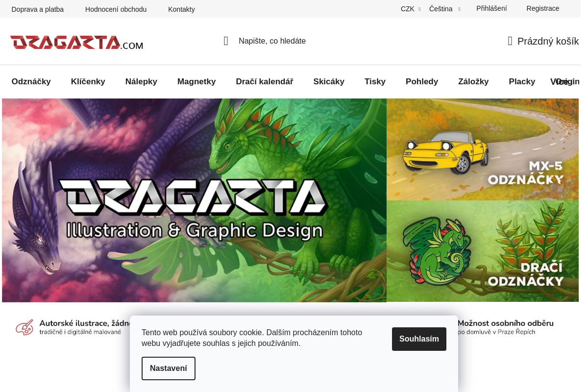588x392 pixels.
Task: Open the Klíčenky category
Action: 88,82
